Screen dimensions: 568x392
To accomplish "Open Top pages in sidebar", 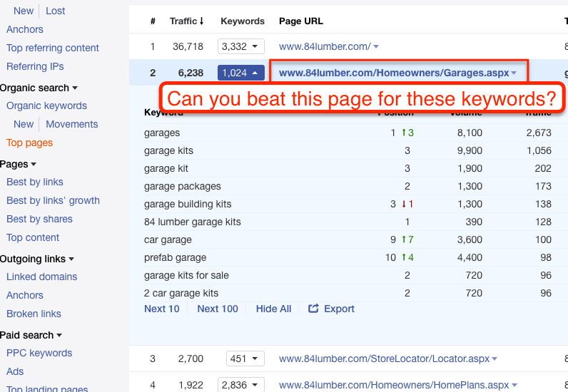I will click(29, 143).
